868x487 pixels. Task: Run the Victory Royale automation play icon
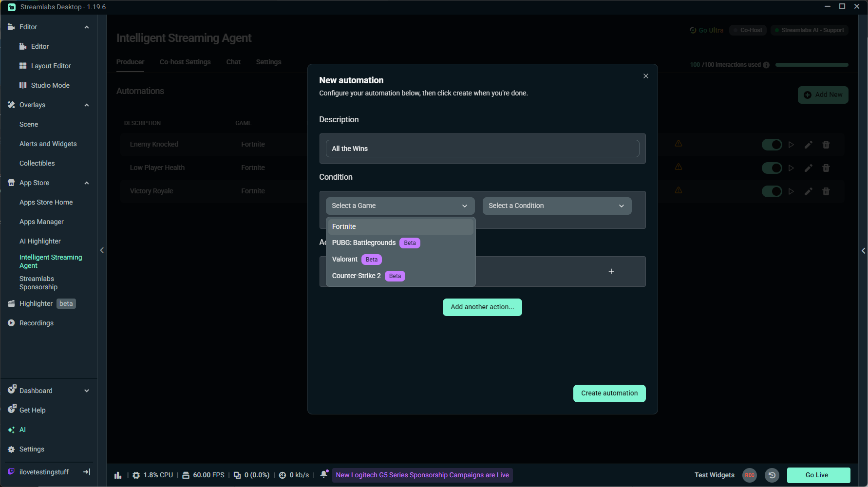(791, 191)
